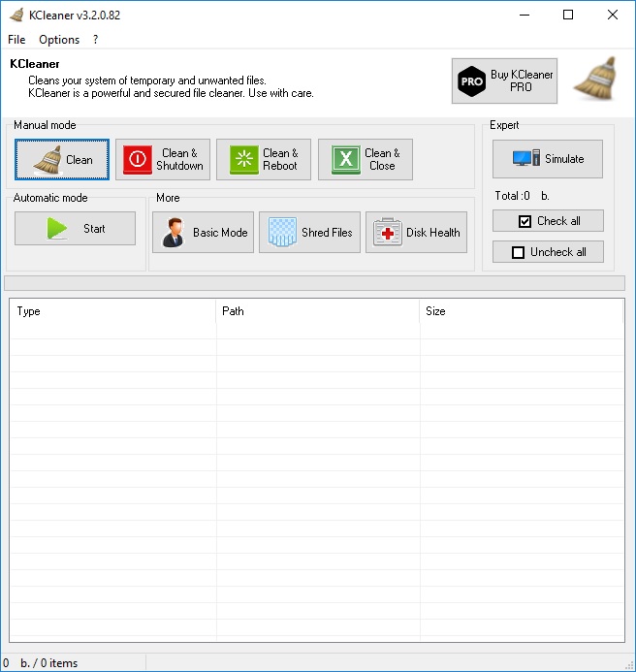Click the Basic Mode label
This screenshot has width=636, height=672.
click(220, 233)
